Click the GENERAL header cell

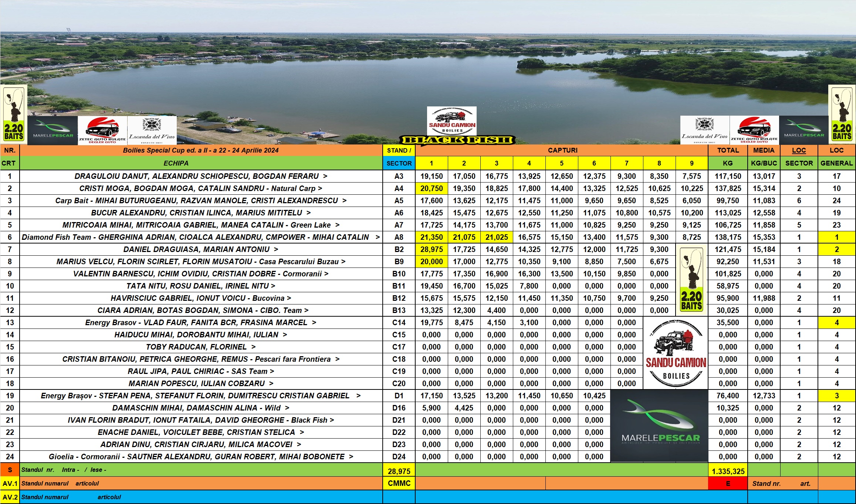point(836,163)
